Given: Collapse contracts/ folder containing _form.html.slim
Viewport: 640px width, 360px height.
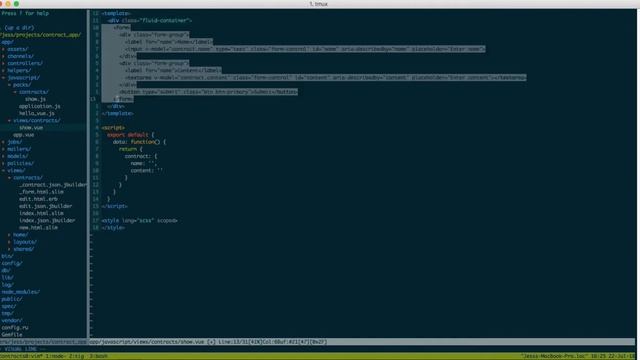Looking at the screenshot, I should [9, 178].
